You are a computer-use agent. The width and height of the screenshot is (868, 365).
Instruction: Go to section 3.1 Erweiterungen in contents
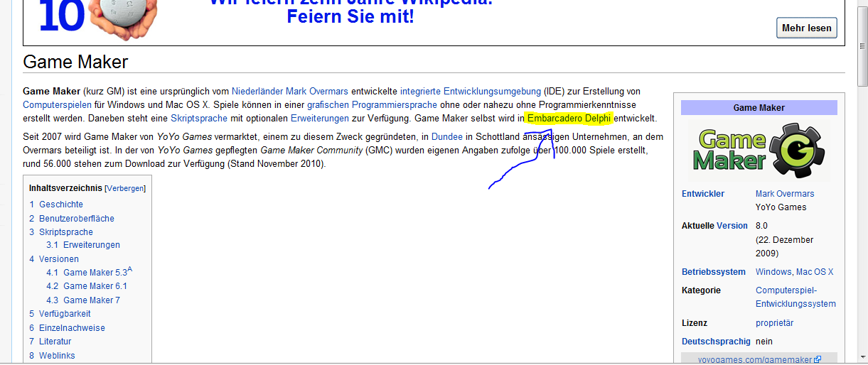(x=91, y=245)
